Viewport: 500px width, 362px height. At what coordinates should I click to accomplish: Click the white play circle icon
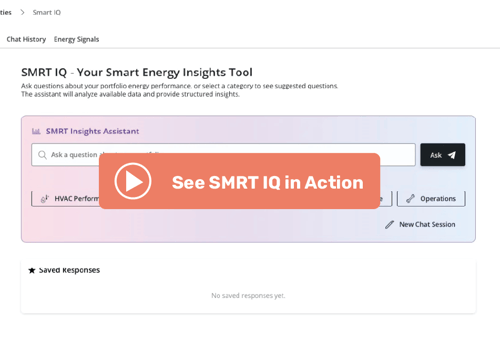point(133,181)
